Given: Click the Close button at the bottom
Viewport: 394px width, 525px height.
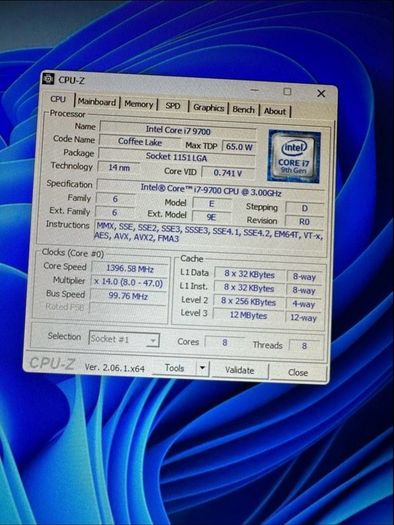Looking at the screenshot, I should click(298, 372).
